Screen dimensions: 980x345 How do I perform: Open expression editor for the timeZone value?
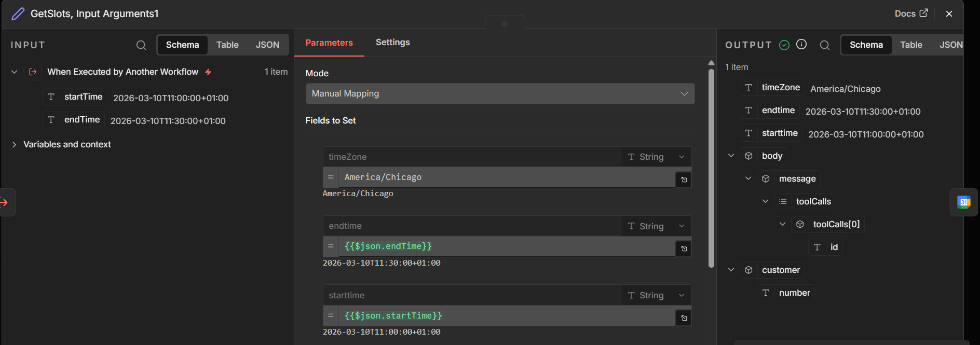point(684,180)
